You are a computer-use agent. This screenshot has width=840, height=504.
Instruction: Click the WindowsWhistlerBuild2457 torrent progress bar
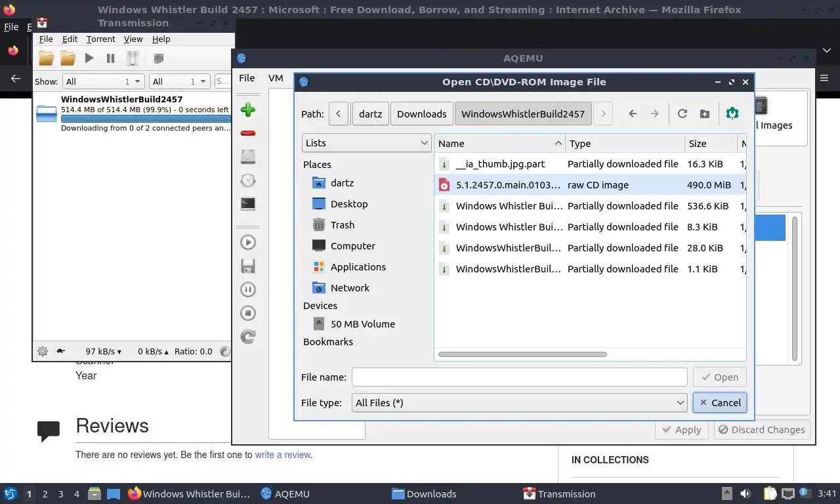[x=146, y=119]
